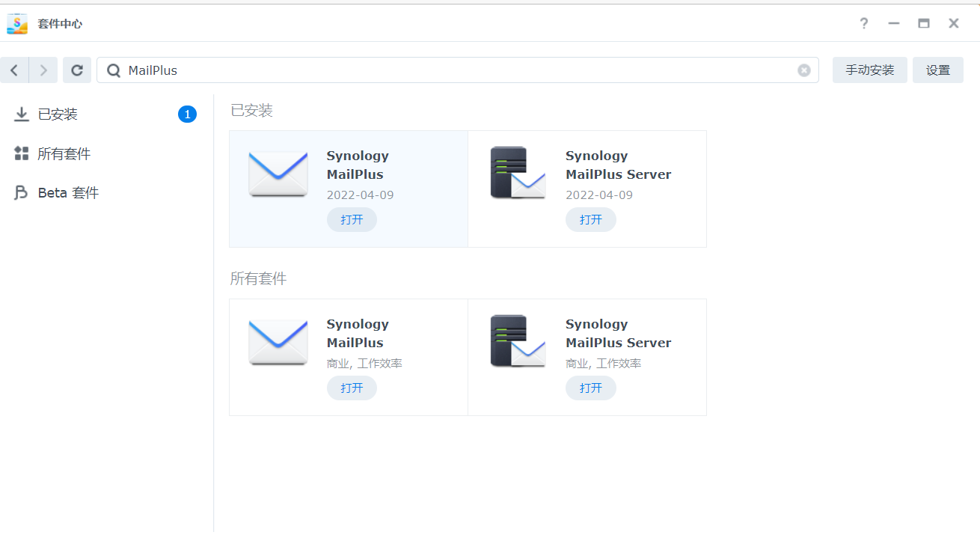Click the Package Center app icon in title bar
This screenshot has height=541, width=980.
[x=17, y=23]
